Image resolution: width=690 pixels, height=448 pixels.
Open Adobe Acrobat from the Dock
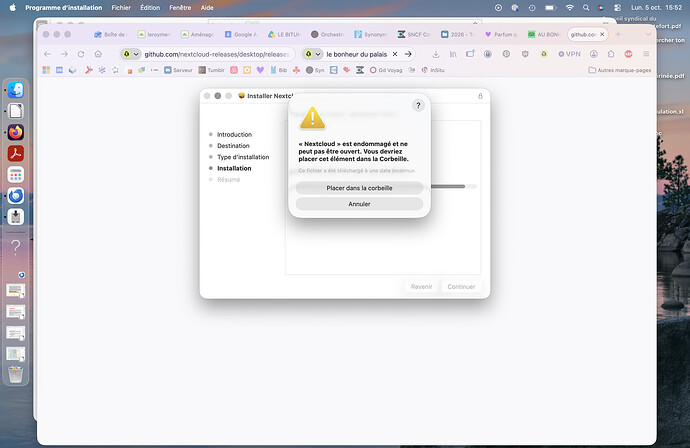(16, 153)
